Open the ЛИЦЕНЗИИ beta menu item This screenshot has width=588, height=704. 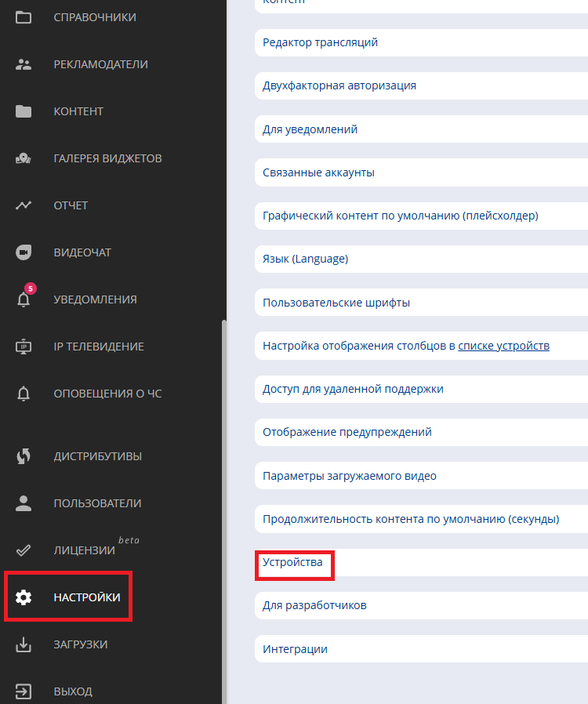point(84,550)
